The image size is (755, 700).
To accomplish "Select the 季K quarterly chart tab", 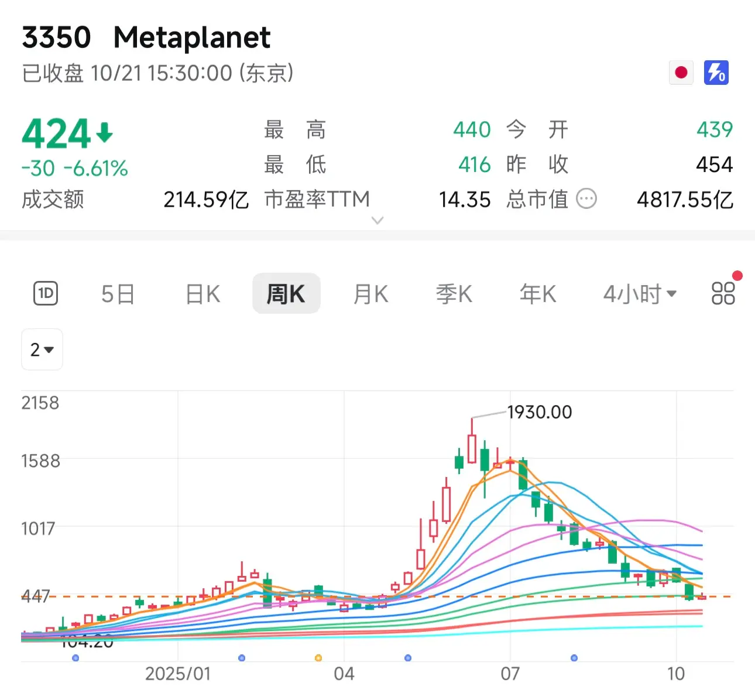I will 454,293.
